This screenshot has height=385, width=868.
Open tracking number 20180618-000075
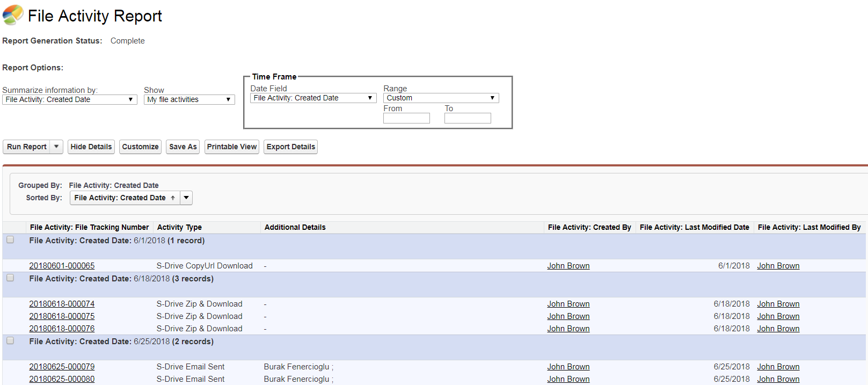[62, 316]
